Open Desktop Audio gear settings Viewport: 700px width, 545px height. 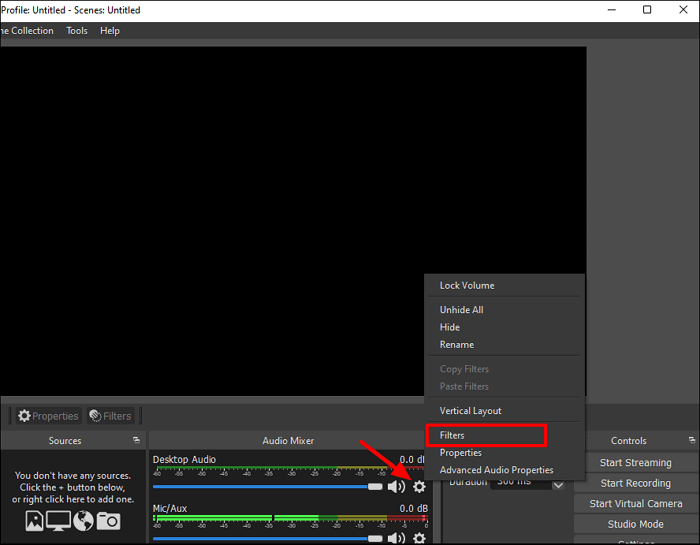click(419, 486)
